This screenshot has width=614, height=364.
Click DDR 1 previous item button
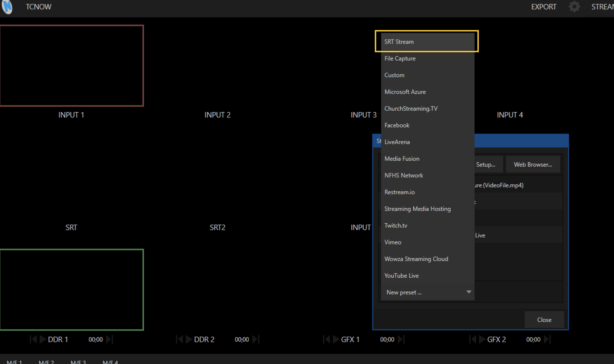(33, 339)
